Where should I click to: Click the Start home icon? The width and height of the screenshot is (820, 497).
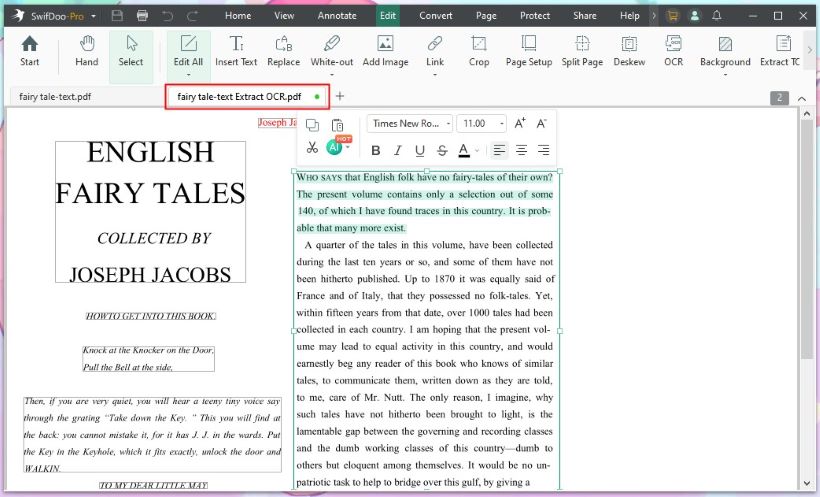(x=30, y=51)
